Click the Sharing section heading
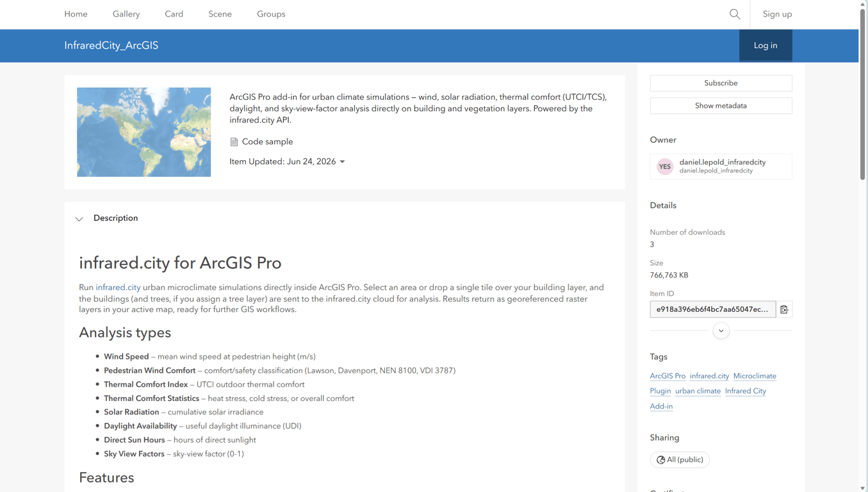 coord(664,438)
